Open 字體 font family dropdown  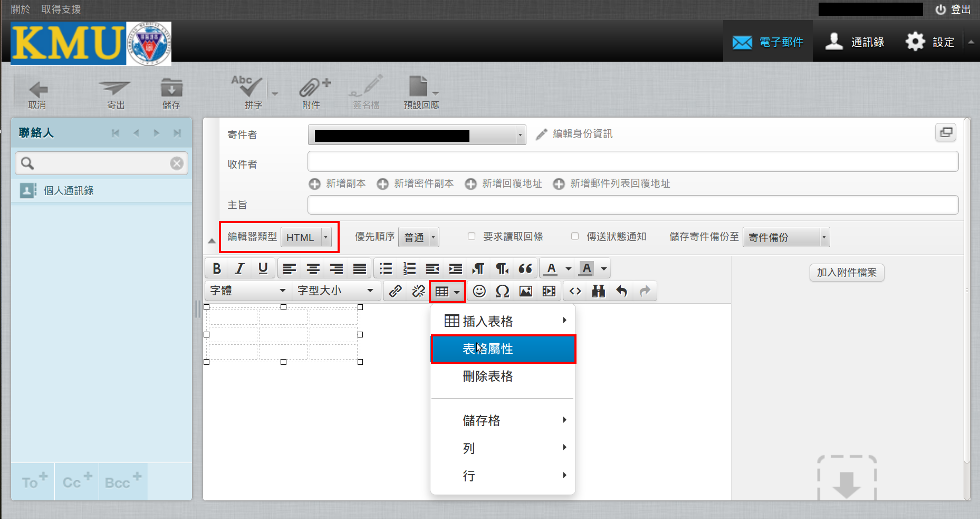[248, 291]
